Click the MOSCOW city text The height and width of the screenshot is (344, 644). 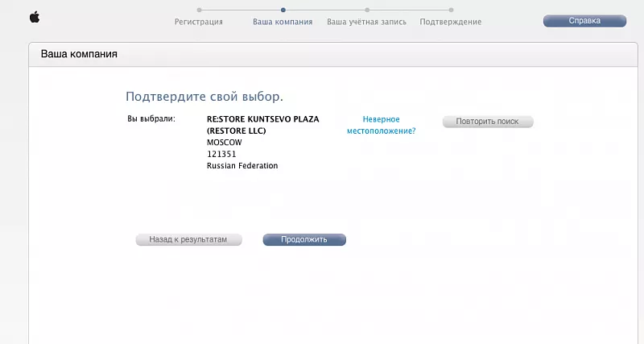225,143
